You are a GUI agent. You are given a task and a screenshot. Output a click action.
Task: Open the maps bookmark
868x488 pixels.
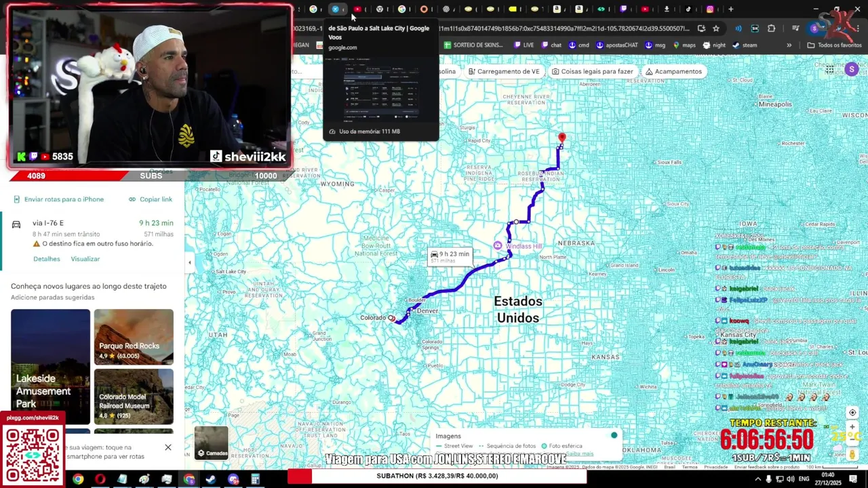(684, 45)
